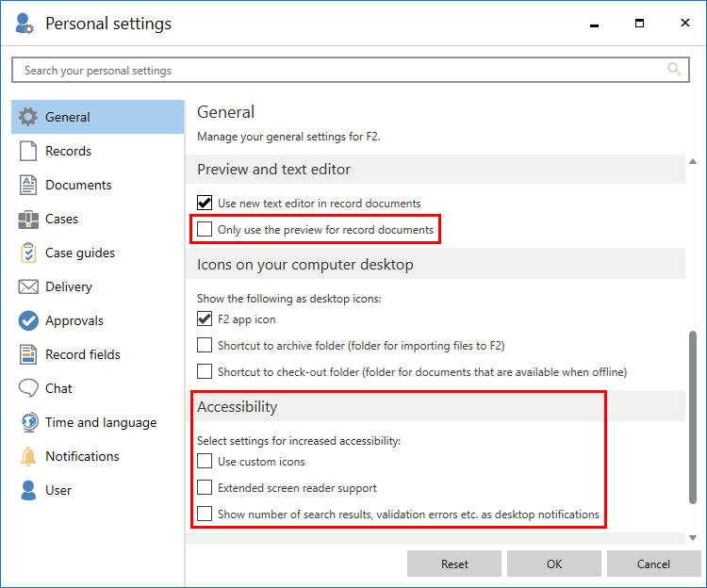Viewport: 707px width, 588px height.
Task: Click the Documents icon in sidebar
Action: (28, 185)
